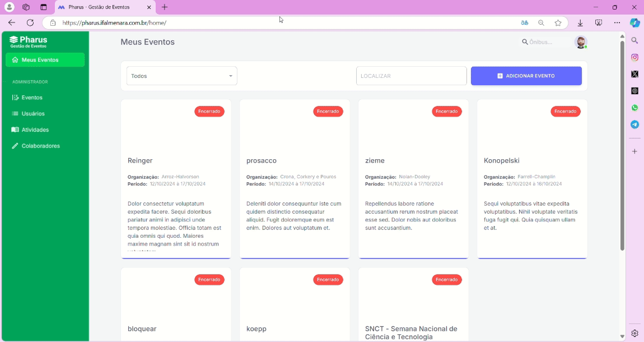Open the user avatar profile menu

[581, 42]
